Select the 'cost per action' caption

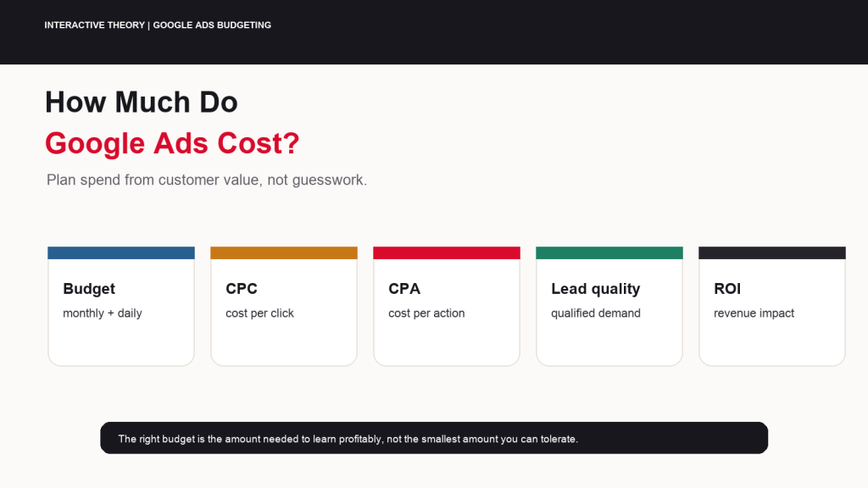(x=426, y=313)
